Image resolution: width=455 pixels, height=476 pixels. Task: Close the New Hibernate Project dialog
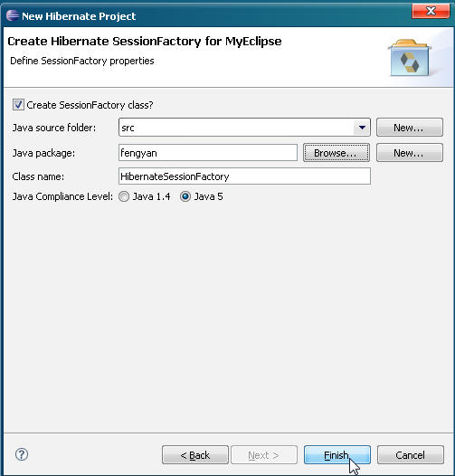pyautogui.click(x=431, y=11)
